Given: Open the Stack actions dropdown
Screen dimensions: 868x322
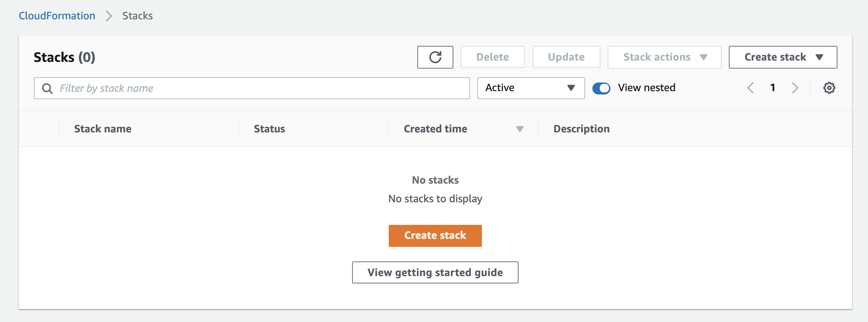Looking at the screenshot, I should pyautogui.click(x=664, y=57).
